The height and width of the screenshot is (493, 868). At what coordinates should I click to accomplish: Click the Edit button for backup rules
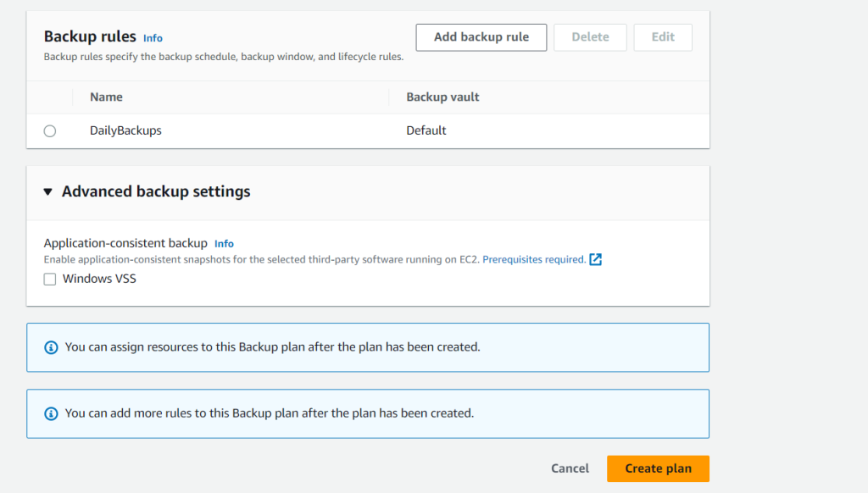[663, 37]
